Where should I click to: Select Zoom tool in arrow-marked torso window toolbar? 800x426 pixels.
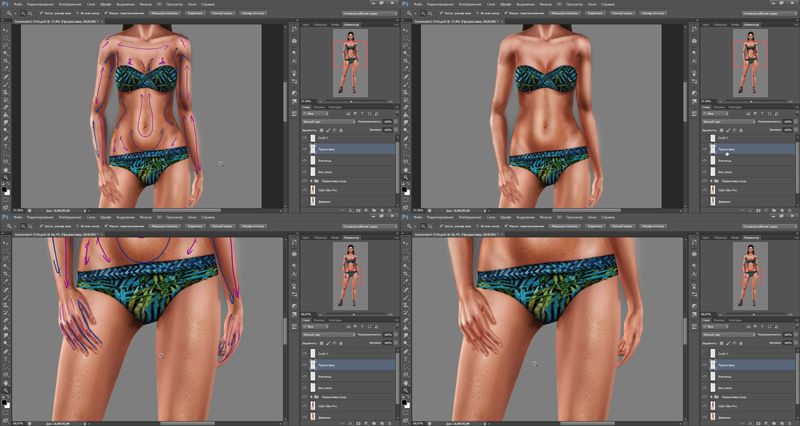click(x=6, y=178)
